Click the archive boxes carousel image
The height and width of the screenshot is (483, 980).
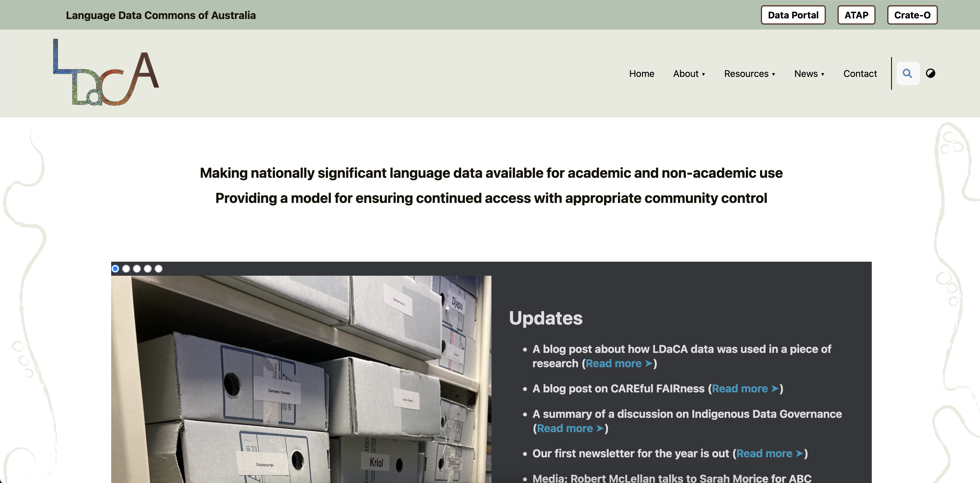tap(300, 380)
